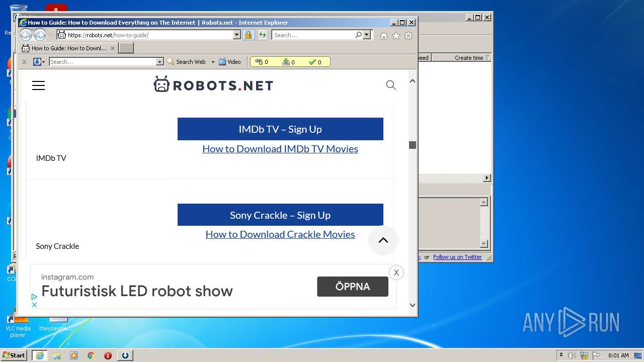Click the volume speaker tray icon
The width and height of the screenshot is (644, 362).
click(x=572, y=355)
